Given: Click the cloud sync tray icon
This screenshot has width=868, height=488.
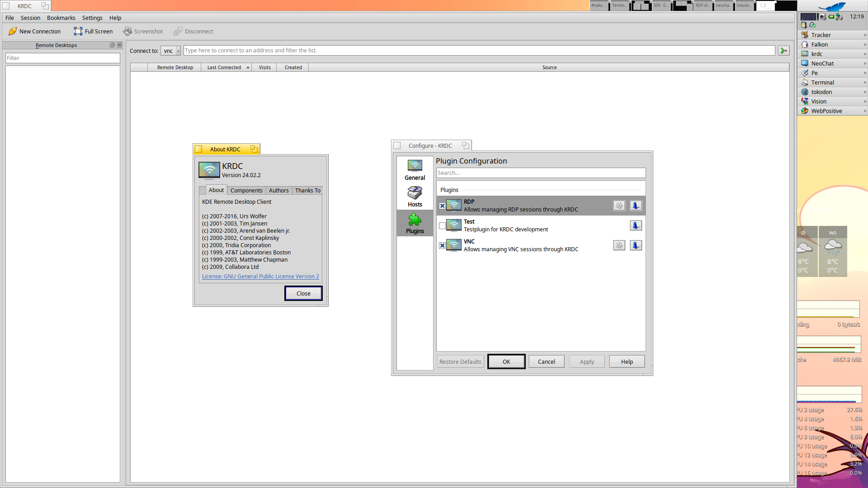Looking at the screenshot, I should point(812,25).
